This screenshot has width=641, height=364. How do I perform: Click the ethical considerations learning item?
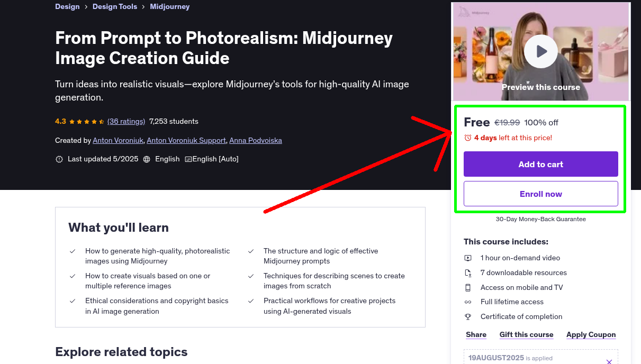[x=157, y=306]
